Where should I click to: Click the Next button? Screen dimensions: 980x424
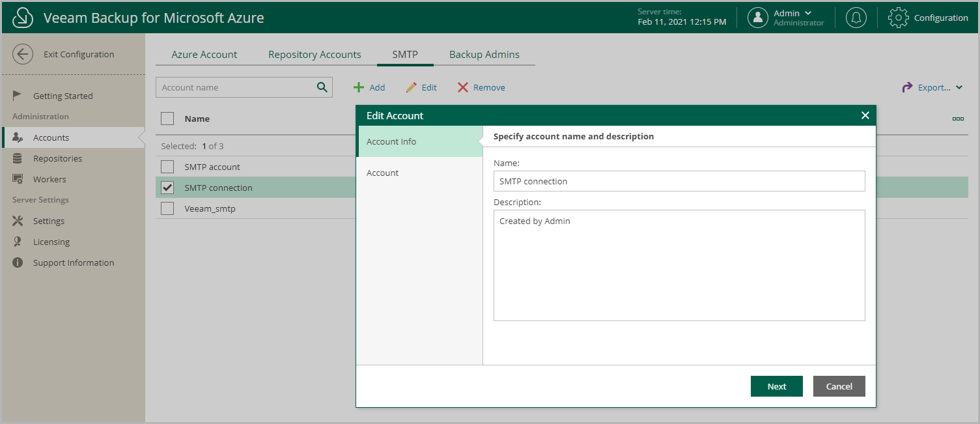tap(777, 386)
